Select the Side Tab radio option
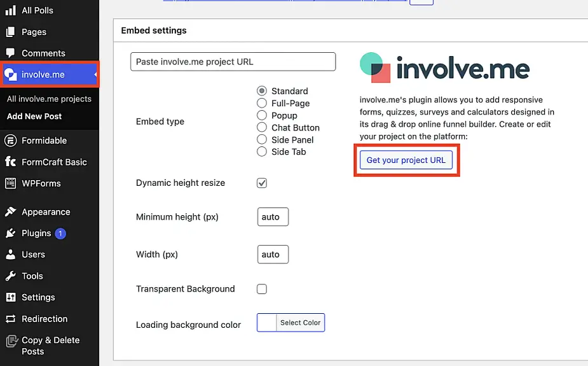This screenshot has width=588, height=366. pos(261,151)
